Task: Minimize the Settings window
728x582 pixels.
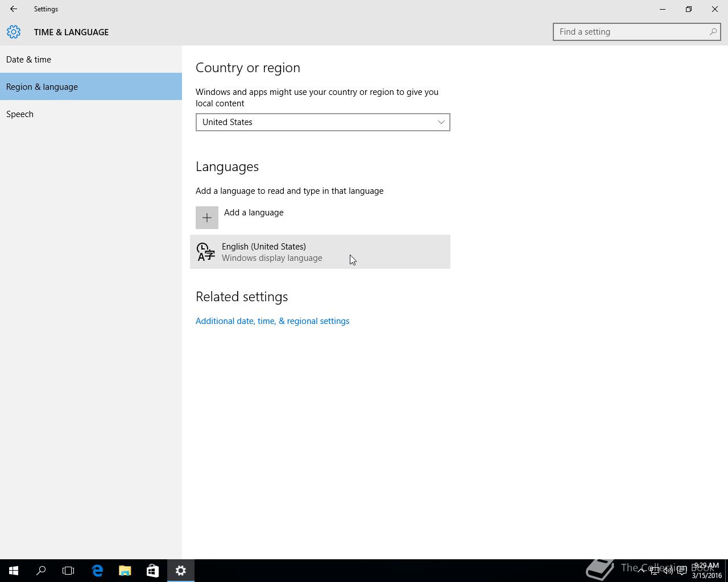Action: point(663,9)
